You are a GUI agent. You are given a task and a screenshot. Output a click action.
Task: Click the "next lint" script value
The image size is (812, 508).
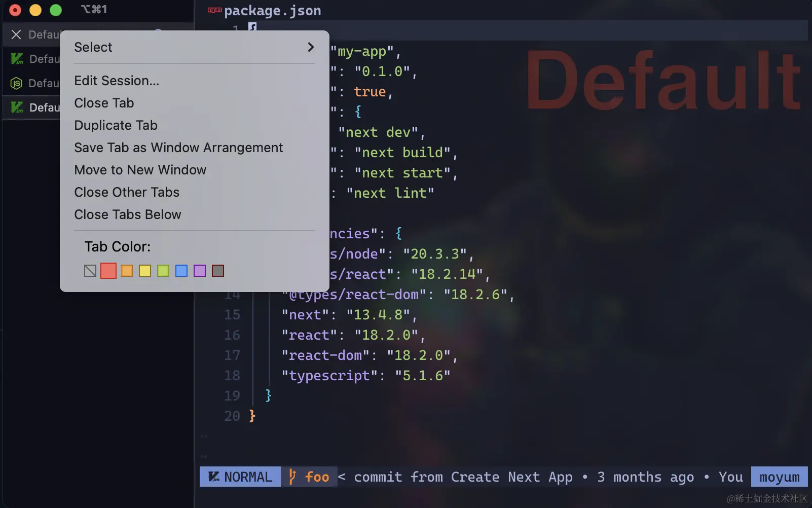point(390,193)
